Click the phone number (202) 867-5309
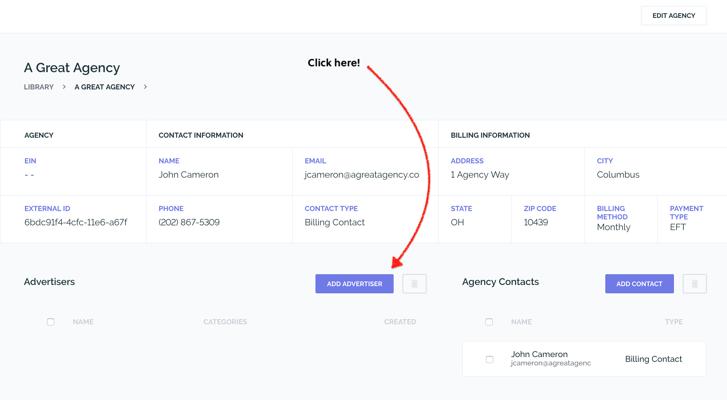 [x=189, y=222]
